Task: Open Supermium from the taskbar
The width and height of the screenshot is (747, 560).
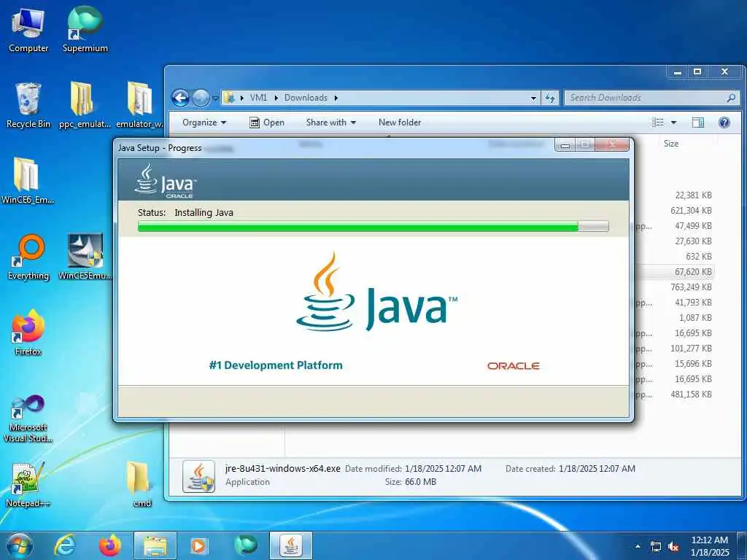Action: tap(245, 545)
